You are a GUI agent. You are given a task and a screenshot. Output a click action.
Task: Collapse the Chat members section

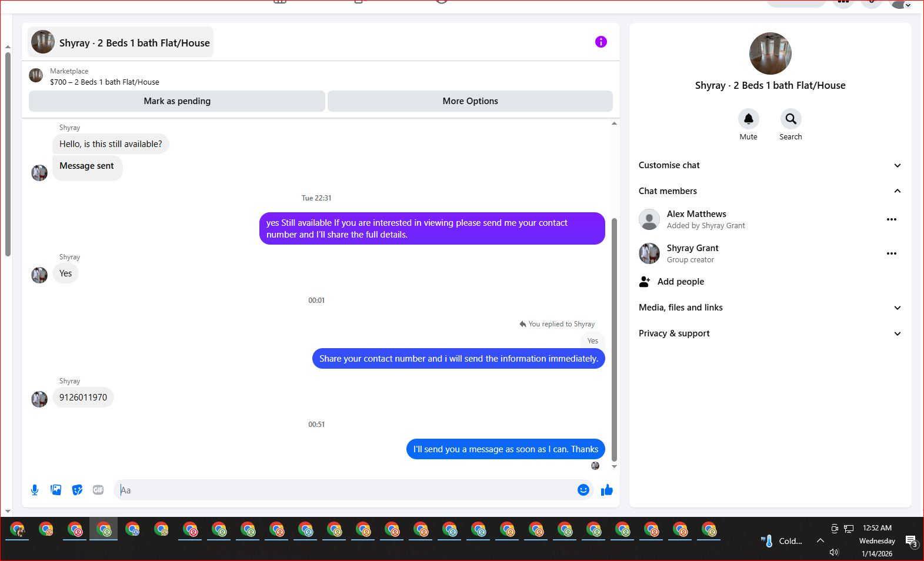(770, 191)
